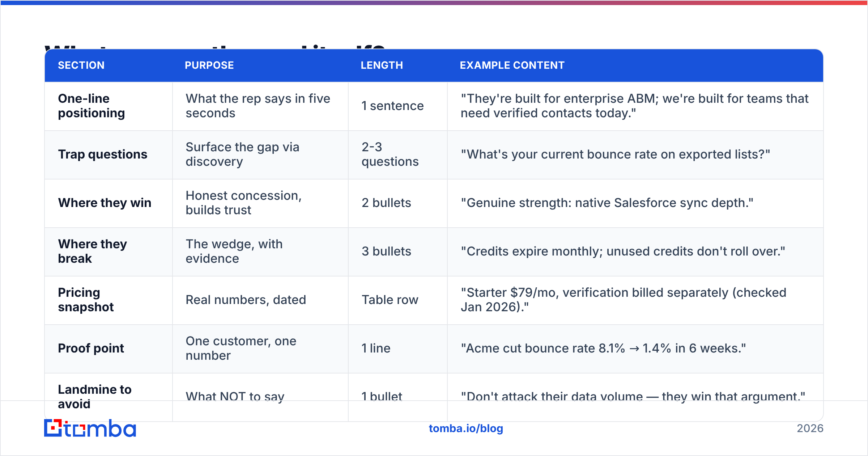Screen dimensions: 868x456
Task: Select the 'One-line positioning' cell
Action: (x=109, y=106)
